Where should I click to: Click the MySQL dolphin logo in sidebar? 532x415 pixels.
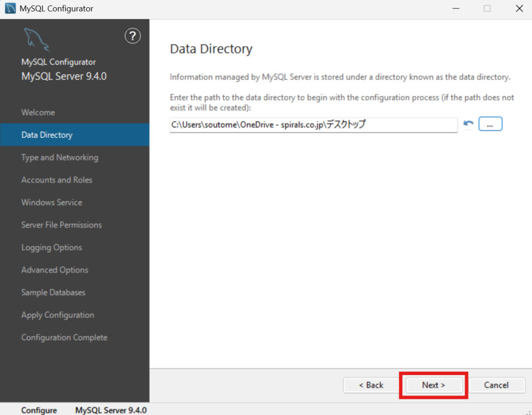(x=36, y=40)
